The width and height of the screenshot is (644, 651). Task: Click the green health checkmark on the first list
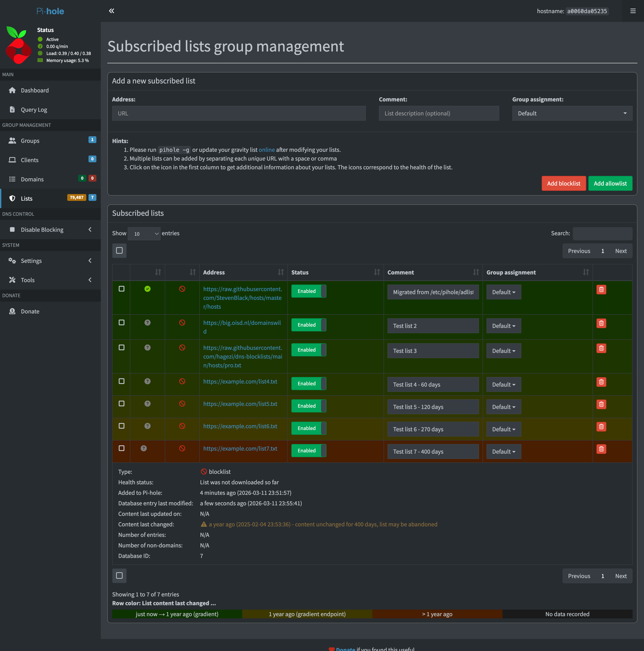click(147, 289)
